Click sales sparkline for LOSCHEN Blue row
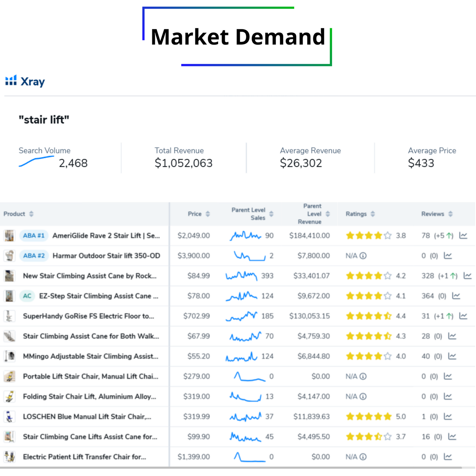Screen dimensions: 476x476 [x=245, y=417]
